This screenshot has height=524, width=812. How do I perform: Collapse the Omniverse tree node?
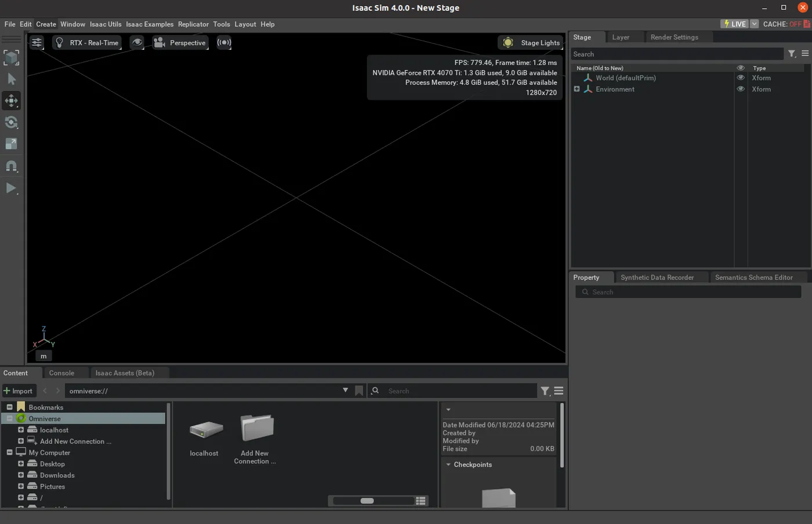point(9,419)
